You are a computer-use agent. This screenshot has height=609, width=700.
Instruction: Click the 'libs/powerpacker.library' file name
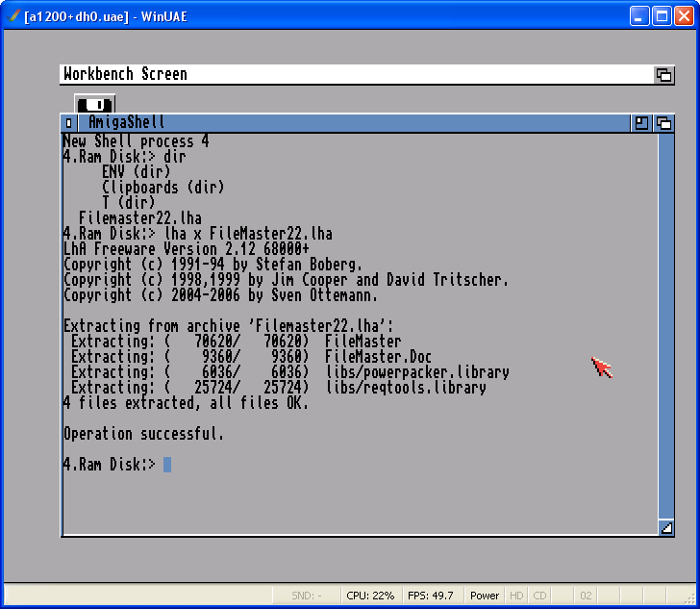[417, 371]
